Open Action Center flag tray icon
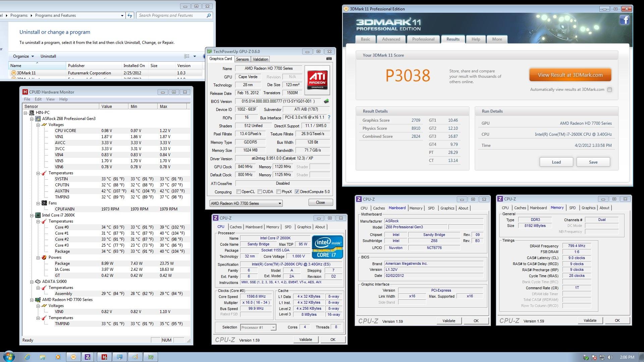 (x=594, y=357)
